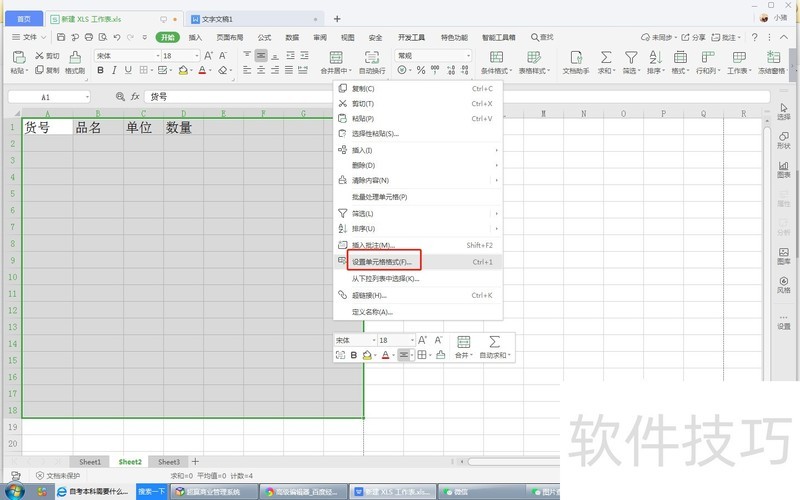Toggle Underline formatting in the ribbon
Image resolution: width=800 pixels, height=500 pixels.
(x=130, y=71)
